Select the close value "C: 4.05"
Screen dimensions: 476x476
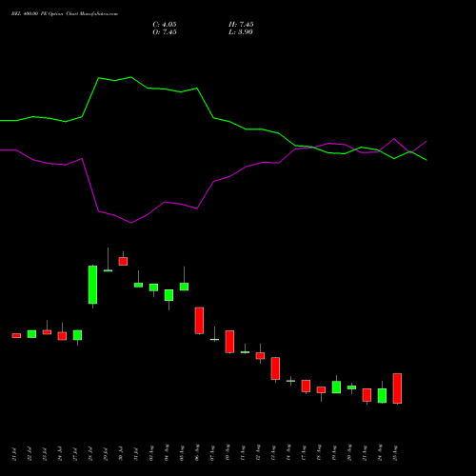click(x=165, y=25)
